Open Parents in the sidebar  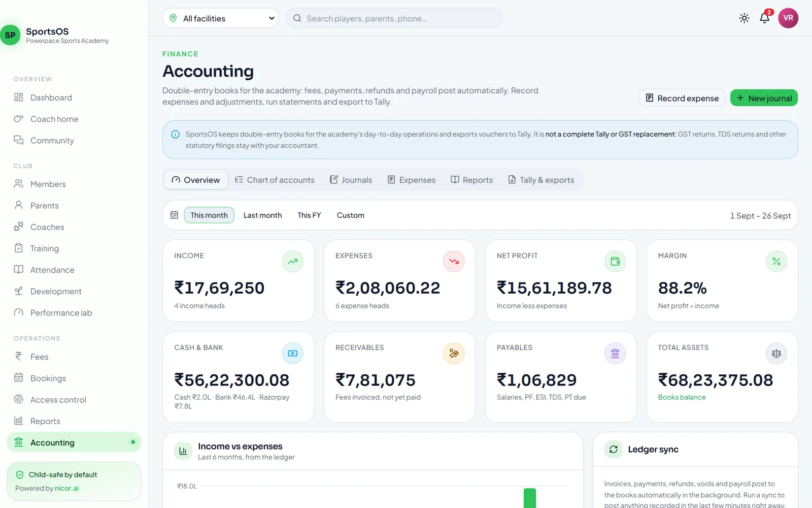point(74,206)
